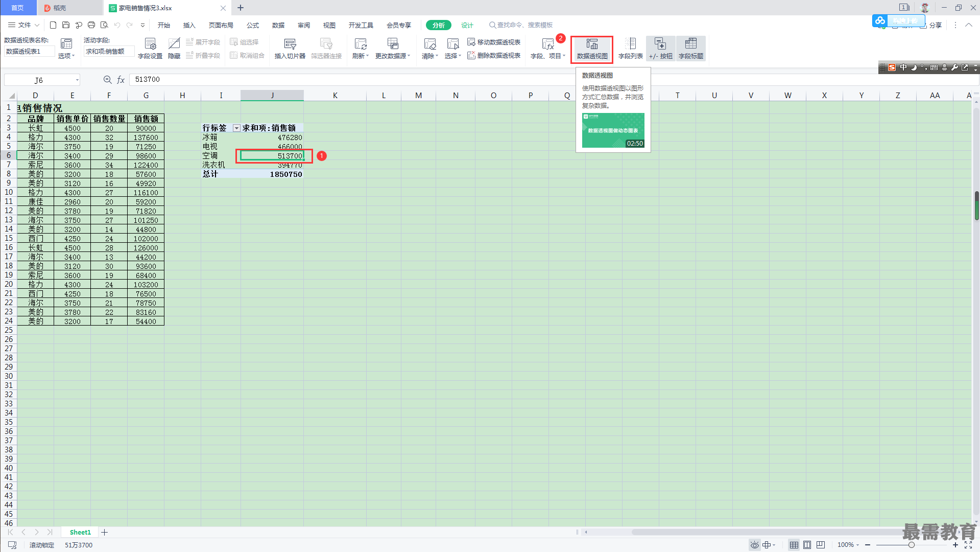
Task: Toggle eye protection mode icon
Action: 754,545
